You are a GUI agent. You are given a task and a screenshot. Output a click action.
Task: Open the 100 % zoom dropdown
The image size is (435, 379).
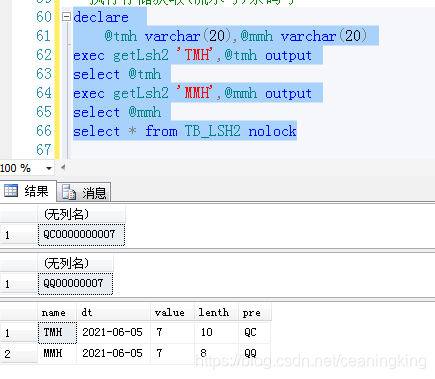49,168
